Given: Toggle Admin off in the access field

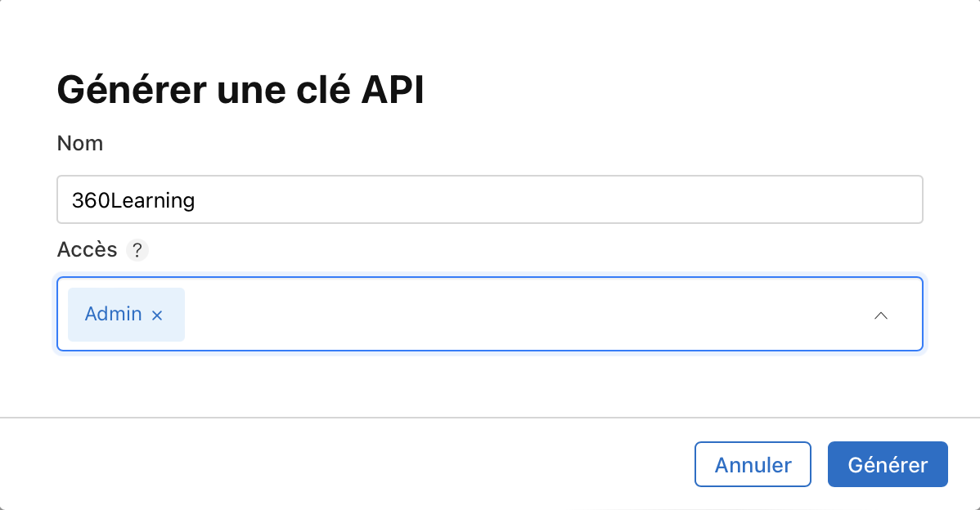Looking at the screenshot, I should 157,314.
